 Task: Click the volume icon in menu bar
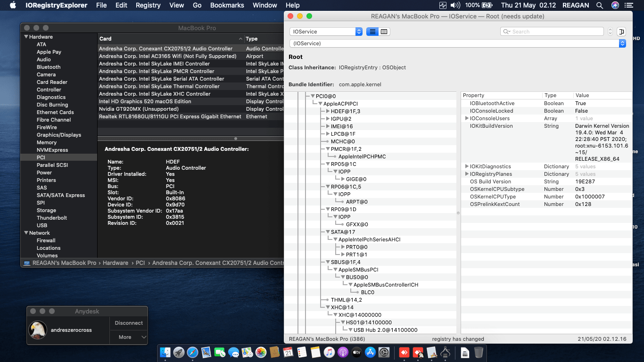455,5
